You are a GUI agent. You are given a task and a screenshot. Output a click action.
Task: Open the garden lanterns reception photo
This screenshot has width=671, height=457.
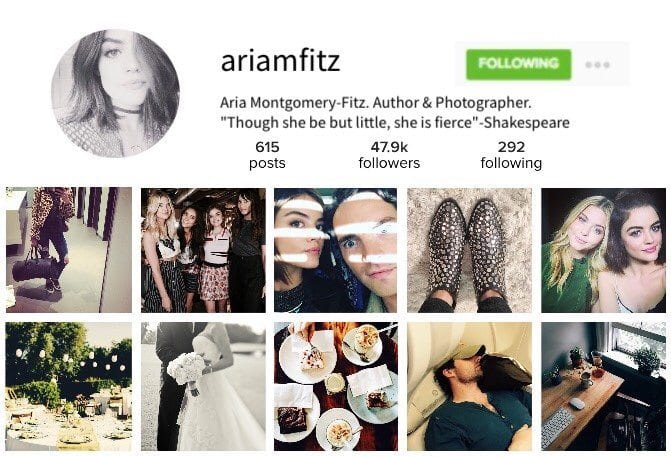[x=69, y=386]
